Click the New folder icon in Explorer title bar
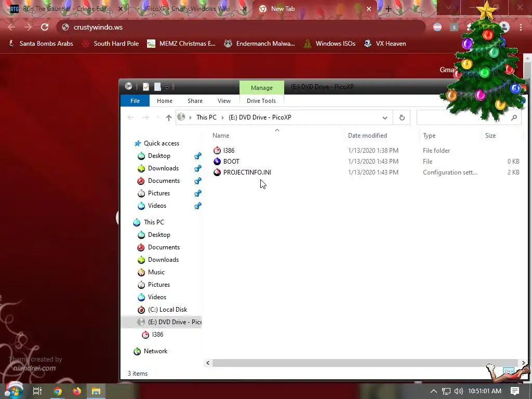Image resolution: width=532 pixels, height=399 pixels. [157, 87]
